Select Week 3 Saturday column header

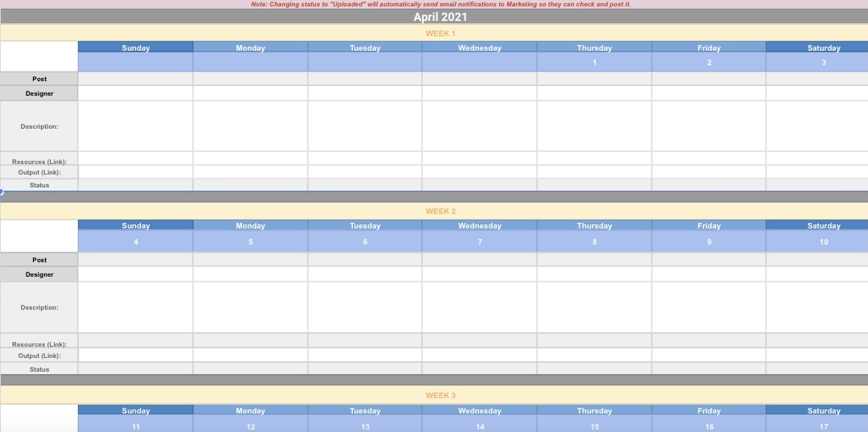[x=817, y=410]
